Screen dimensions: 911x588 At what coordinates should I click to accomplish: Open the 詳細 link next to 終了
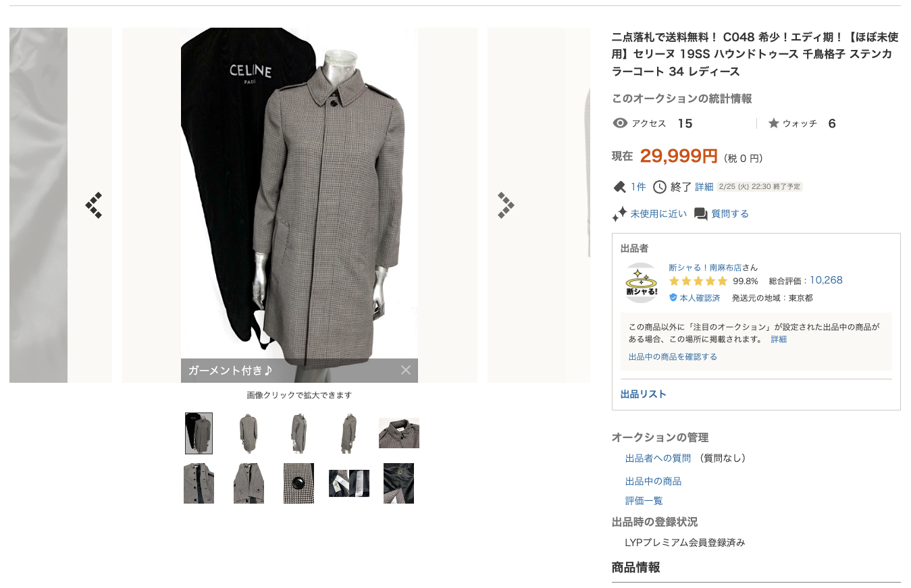(x=704, y=187)
